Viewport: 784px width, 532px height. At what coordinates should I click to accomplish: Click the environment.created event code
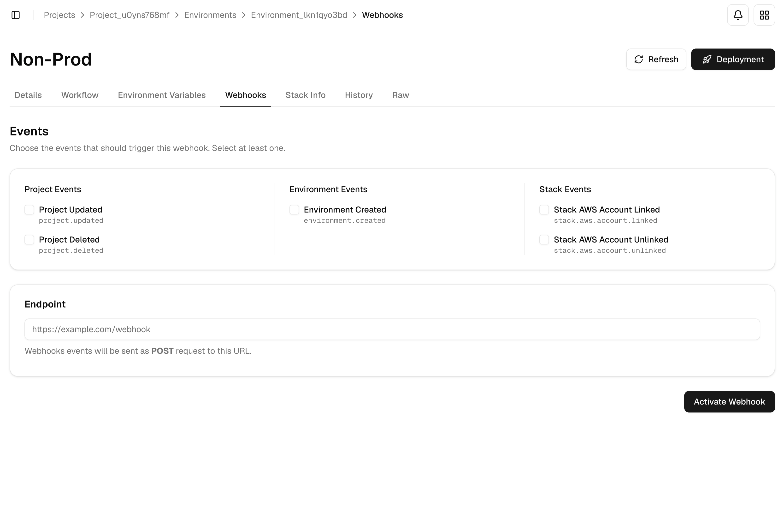tap(344, 221)
